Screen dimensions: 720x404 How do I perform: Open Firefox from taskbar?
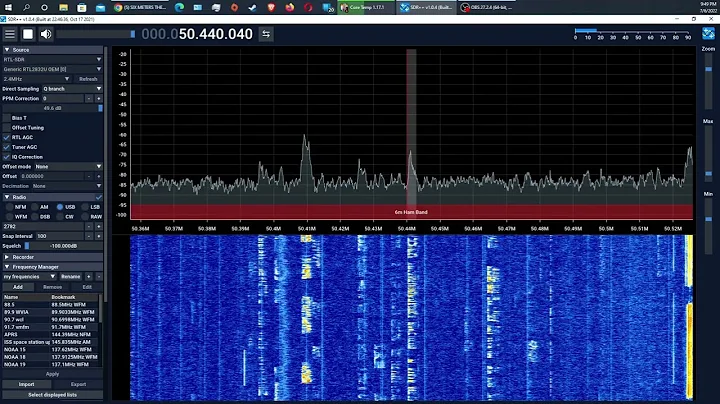(290, 7)
